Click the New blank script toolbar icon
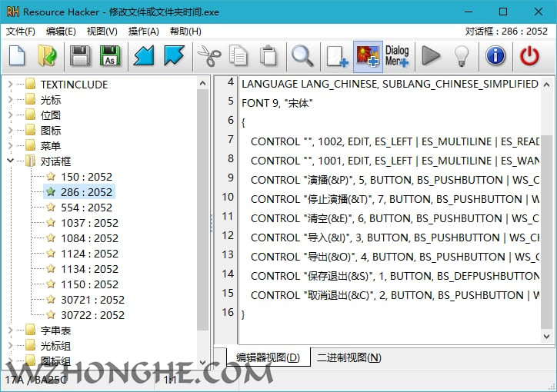557x392 pixels. point(17,55)
